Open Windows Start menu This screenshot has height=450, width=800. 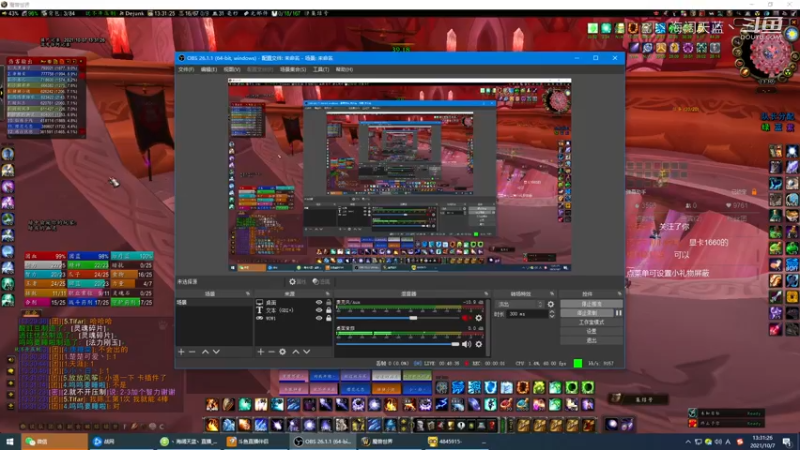tap(10, 441)
